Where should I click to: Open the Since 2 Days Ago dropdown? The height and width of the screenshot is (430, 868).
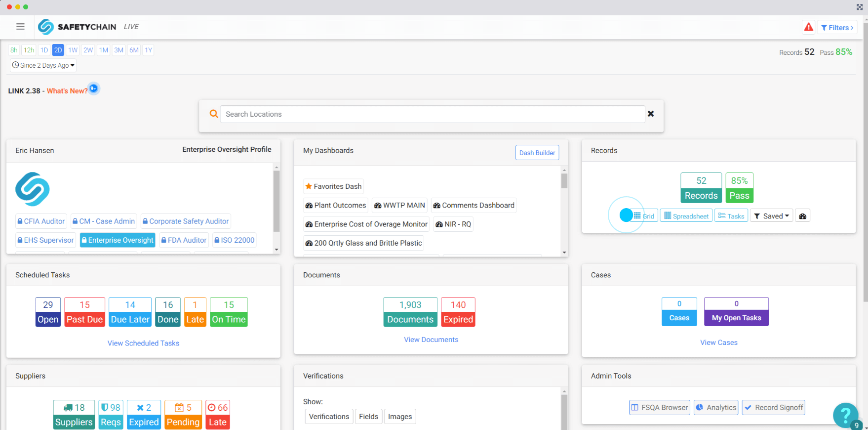point(43,65)
